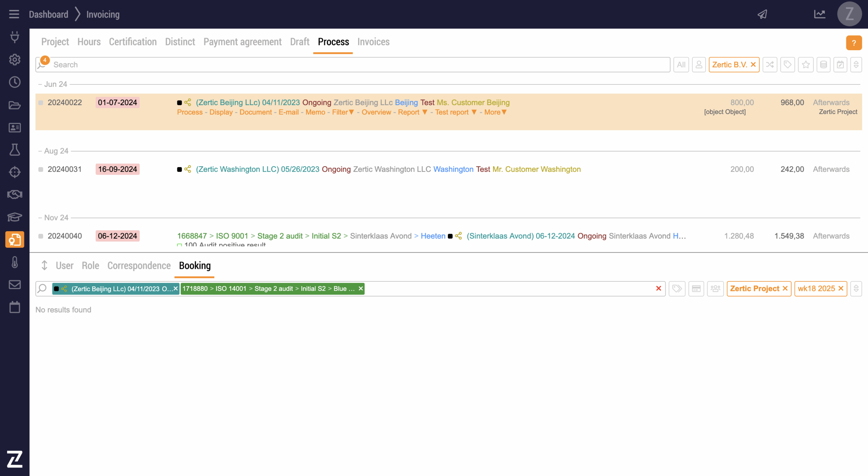Switch to the Correspondence tab

click(x=139, y=265)
